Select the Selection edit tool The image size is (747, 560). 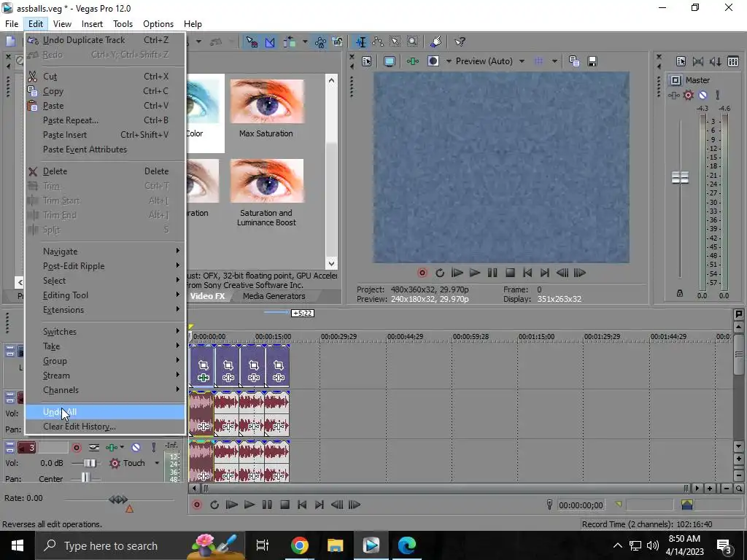coord(395,42)
